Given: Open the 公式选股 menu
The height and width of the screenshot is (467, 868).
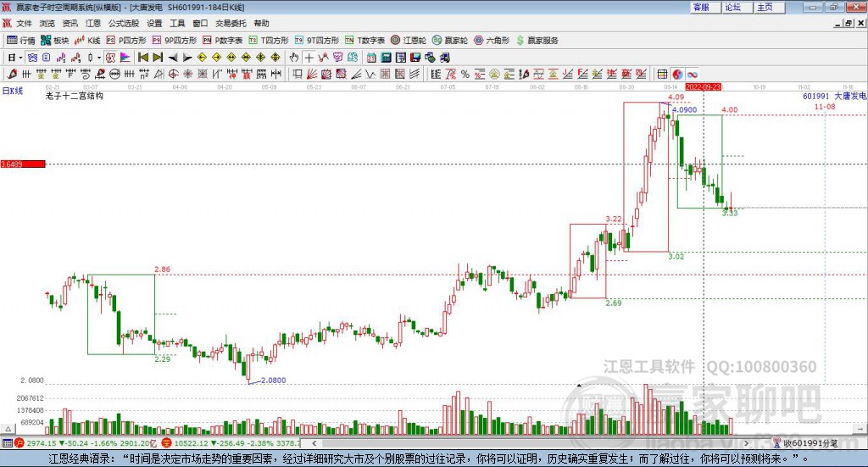Looking at the screenshot, I should pos(124,23).
